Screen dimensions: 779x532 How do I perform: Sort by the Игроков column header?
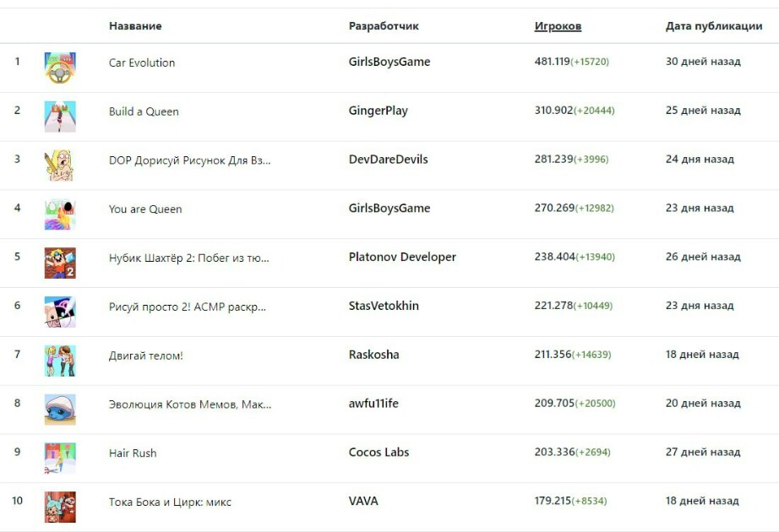pyautogui.click(x=558, y=26)
